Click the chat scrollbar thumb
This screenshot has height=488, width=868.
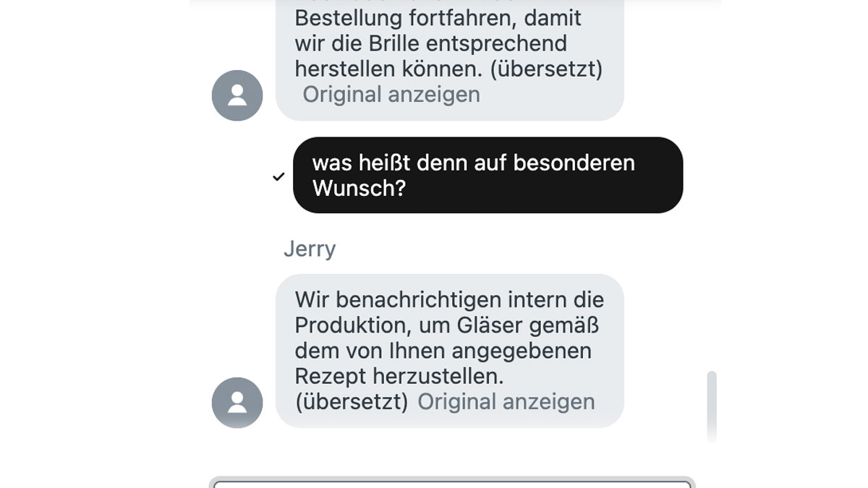(x=712, y=406)
